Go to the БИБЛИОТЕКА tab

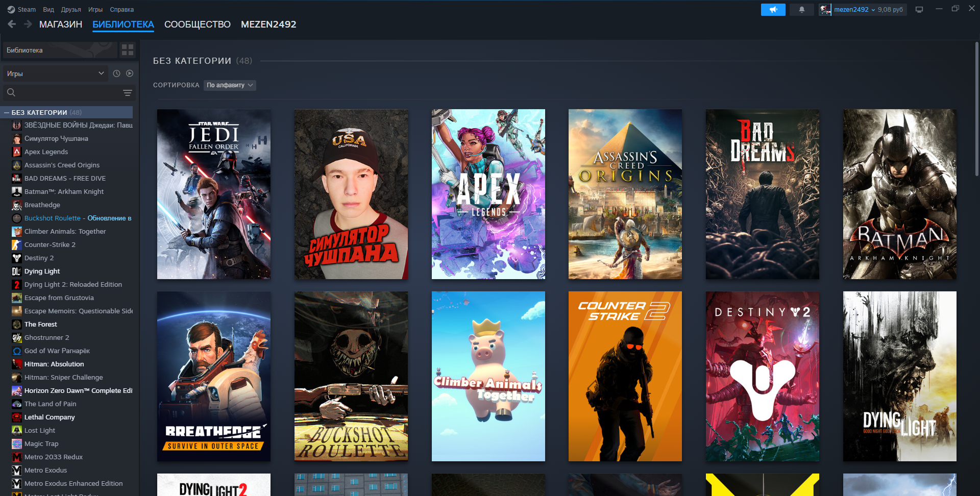click(x=123, y=24)
